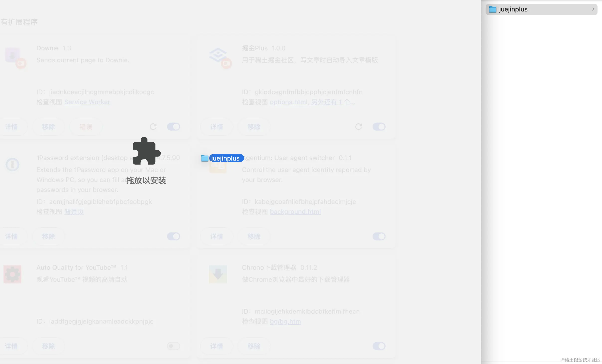Open the background.html inspect view link

click(x=295, y=212)
